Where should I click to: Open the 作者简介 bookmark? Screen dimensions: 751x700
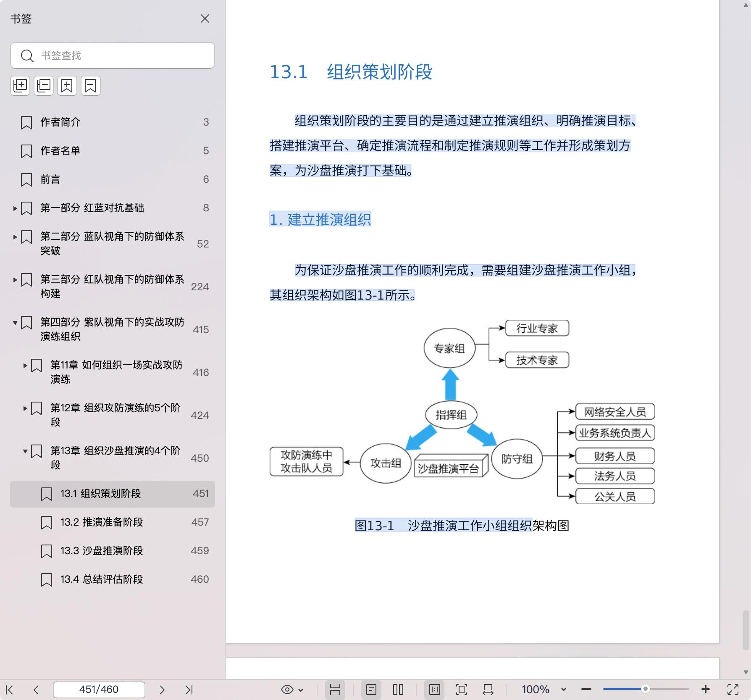click(113, 122)
